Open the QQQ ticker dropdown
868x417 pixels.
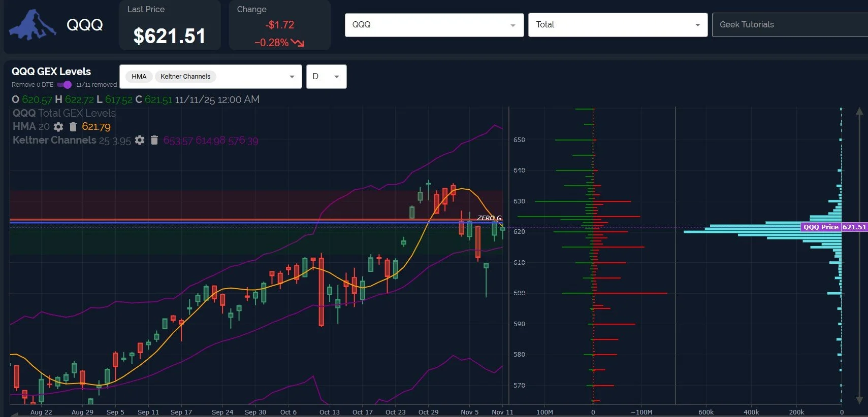click(x=434, y=25)
